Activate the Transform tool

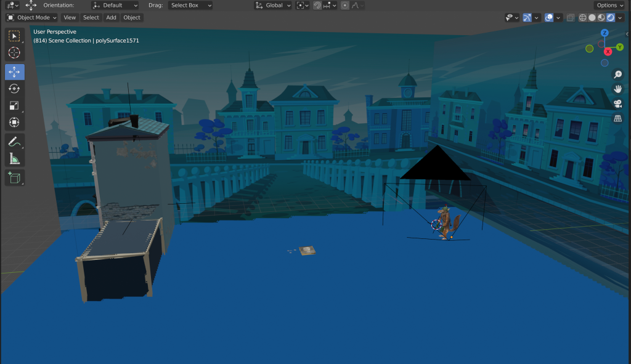click(15, 123)
